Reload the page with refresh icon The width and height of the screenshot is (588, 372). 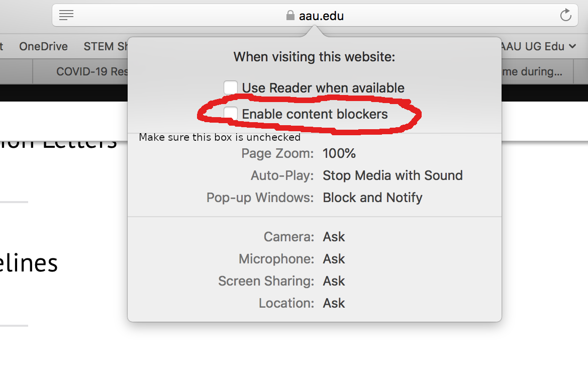[565, 16]
